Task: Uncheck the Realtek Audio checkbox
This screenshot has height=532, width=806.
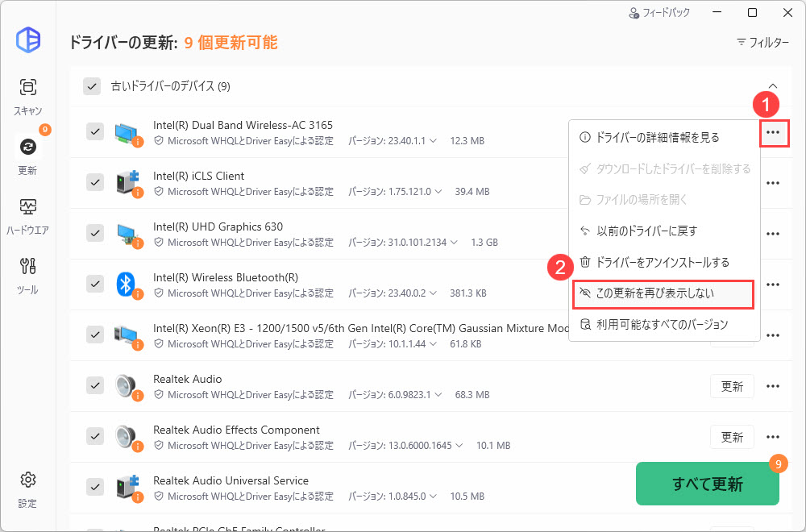Action: (95, 386)
